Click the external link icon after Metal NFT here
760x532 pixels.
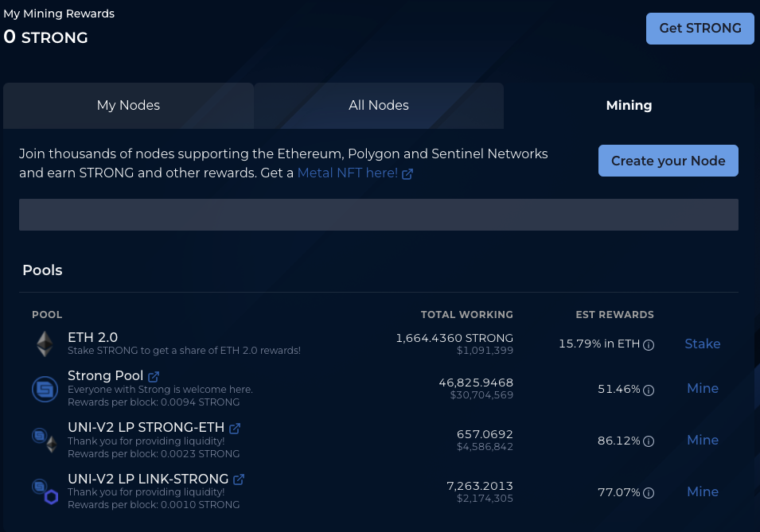(x=407, y=174)
